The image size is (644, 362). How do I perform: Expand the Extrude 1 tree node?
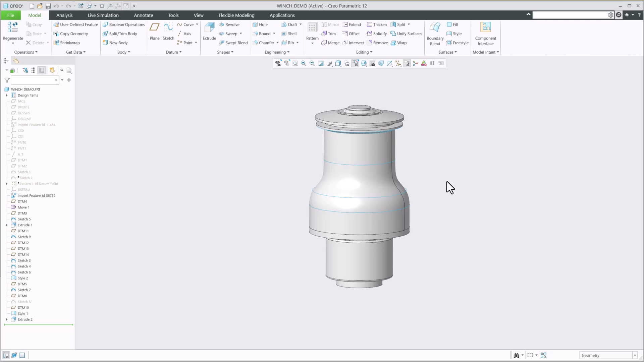pos(7,225)
